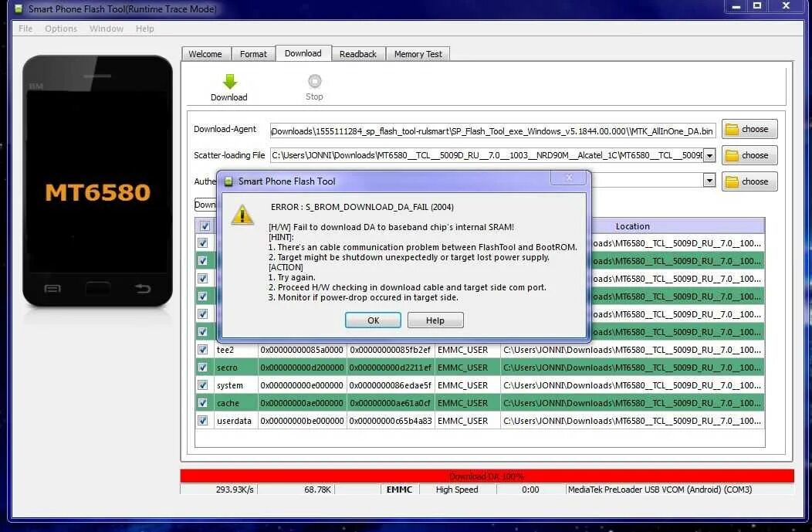Click the Smart Phone Flash Tool dialog title icon
This screenshot has height=532, width=812.
click(x=228, y=181)
